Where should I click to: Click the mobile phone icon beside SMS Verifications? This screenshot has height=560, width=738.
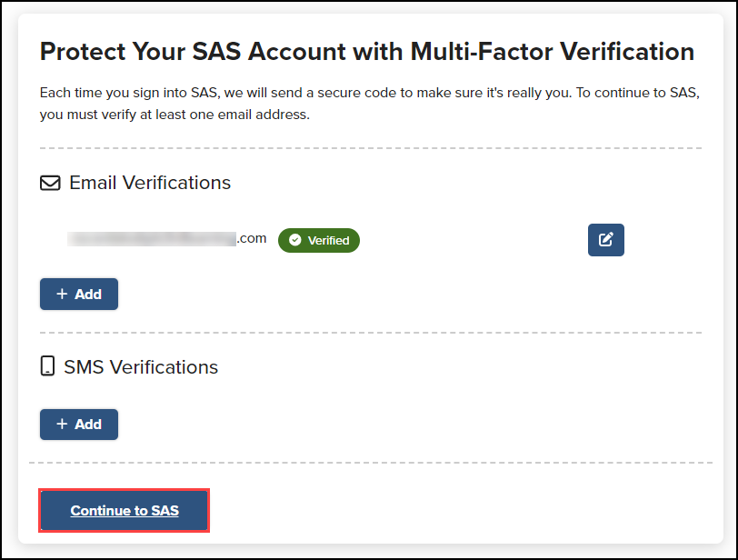(48, 366)
